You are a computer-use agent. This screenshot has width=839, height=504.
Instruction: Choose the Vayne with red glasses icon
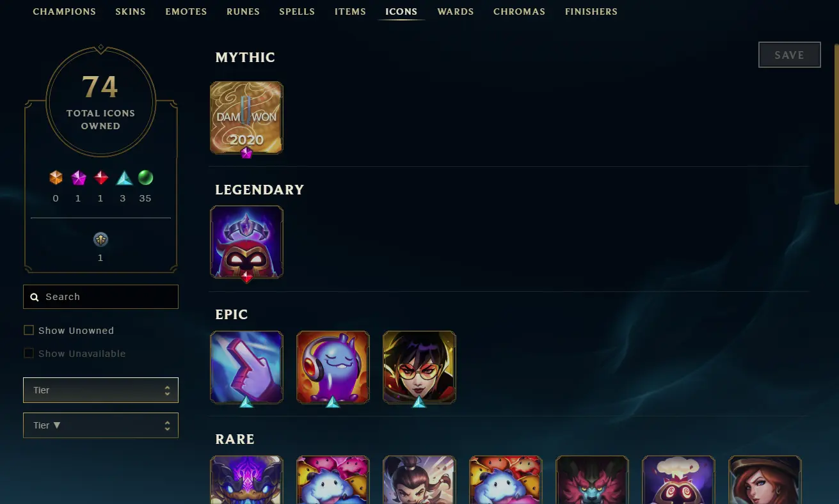tap(419, 367)
